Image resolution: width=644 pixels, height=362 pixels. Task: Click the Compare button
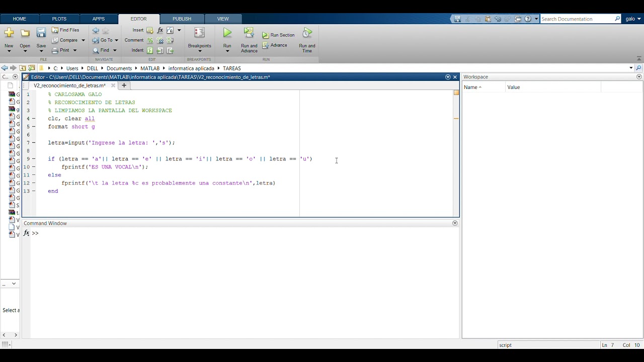[x=65, y=40]
